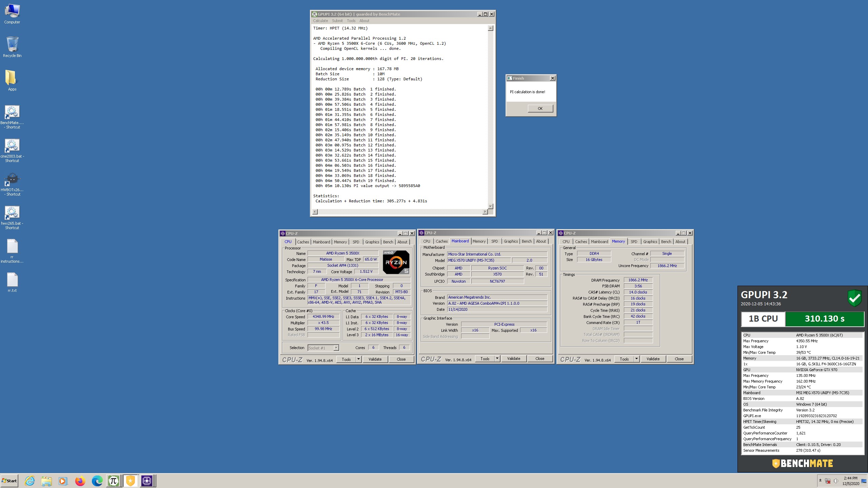Expand Tools dropdown arrow in Memory CPU-Z
Viewport: 868px width, 488px height.
click(x=636, y=359)
